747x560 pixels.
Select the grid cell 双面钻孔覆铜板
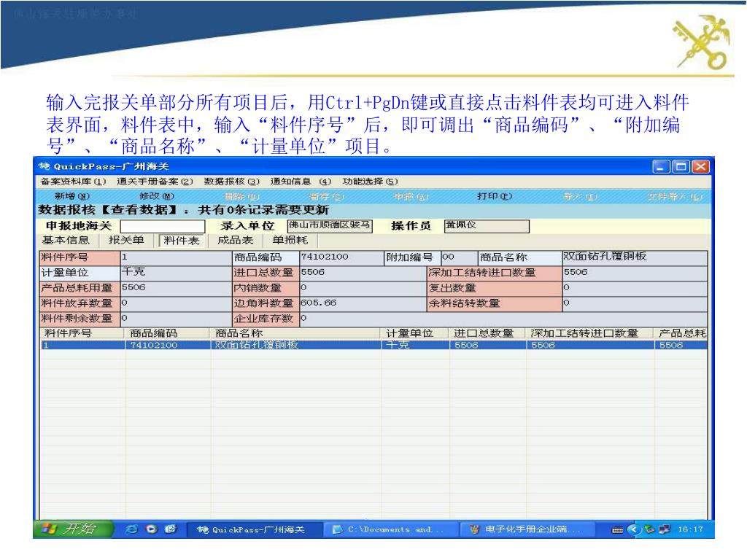[296, 345]
